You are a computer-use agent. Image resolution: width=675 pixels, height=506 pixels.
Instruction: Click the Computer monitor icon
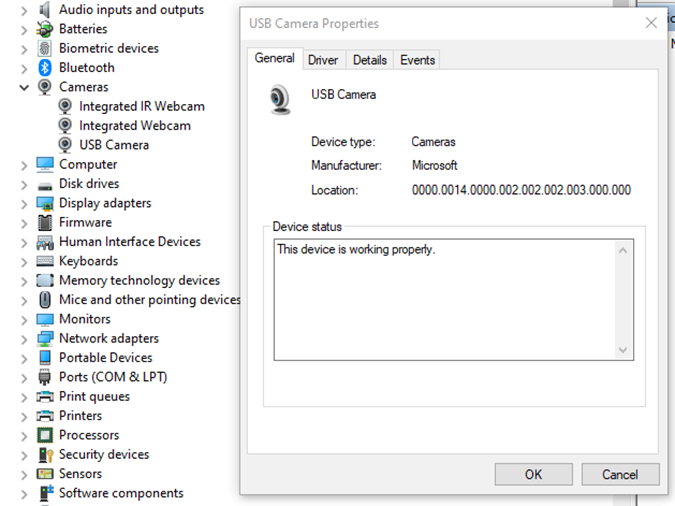45,165
